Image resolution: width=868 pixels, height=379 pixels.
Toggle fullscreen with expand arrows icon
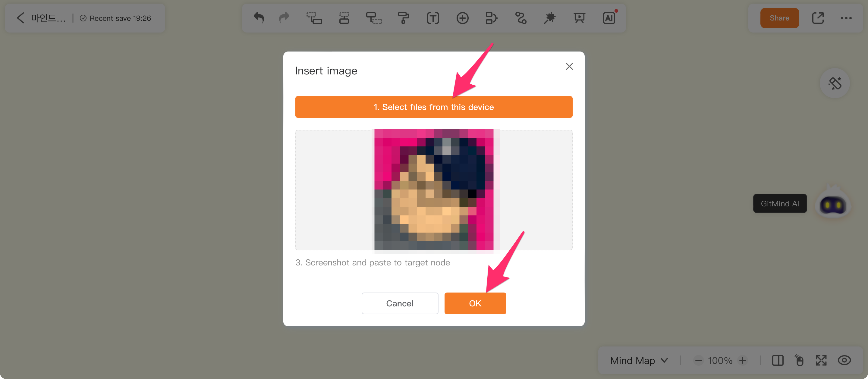click(821, 360)
